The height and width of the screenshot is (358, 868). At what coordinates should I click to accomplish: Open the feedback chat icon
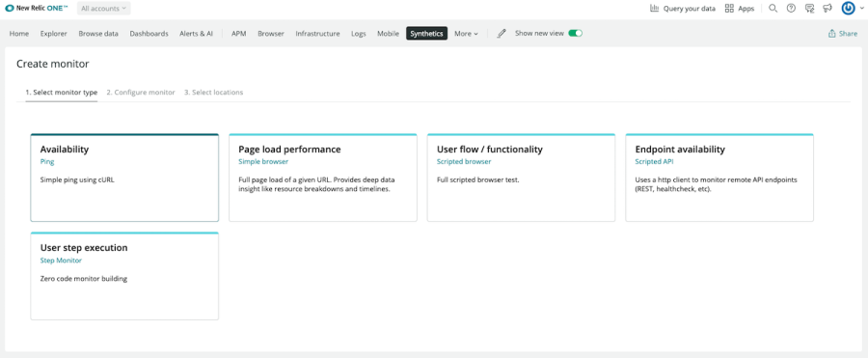809,9
